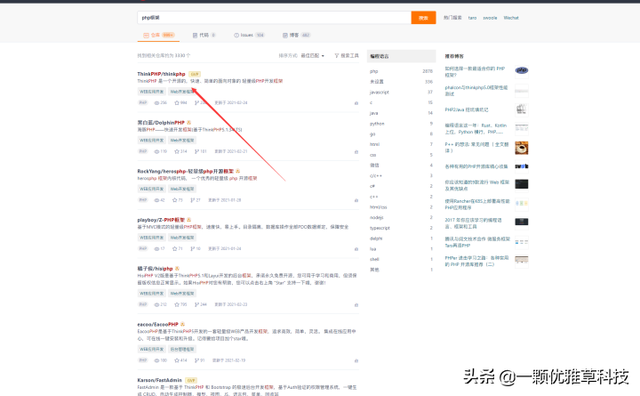This screenshot has width=640, height=396.
Task: Click the recommended badge icon beside DolphinPHP
Action: 189,122
